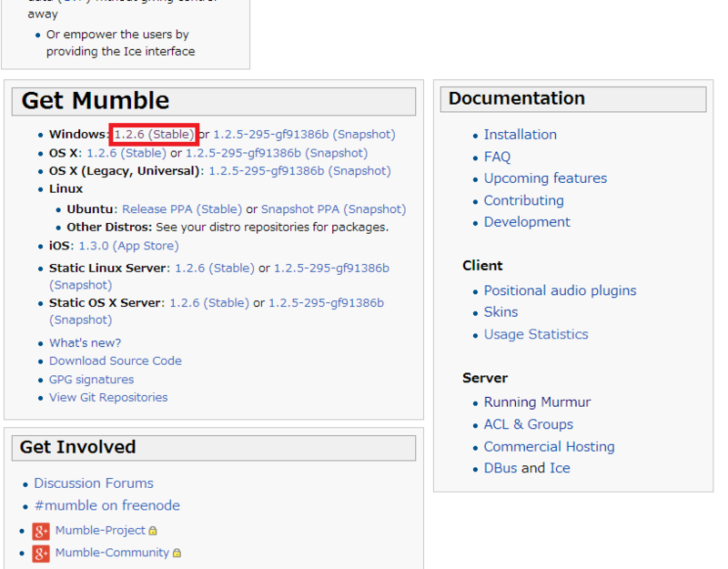Open ACL & Groups link

click(x=529, y=424)
